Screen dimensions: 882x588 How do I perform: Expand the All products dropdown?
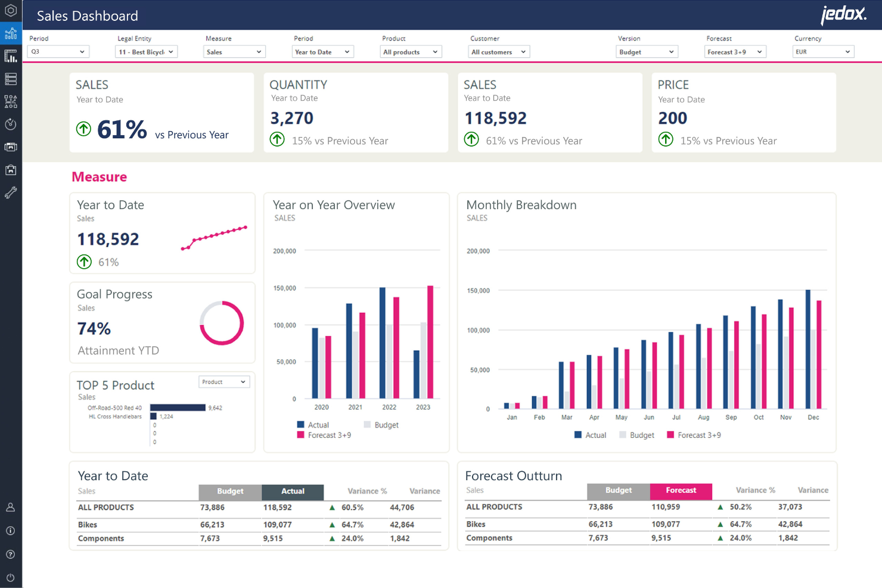[x=411, y=52]
